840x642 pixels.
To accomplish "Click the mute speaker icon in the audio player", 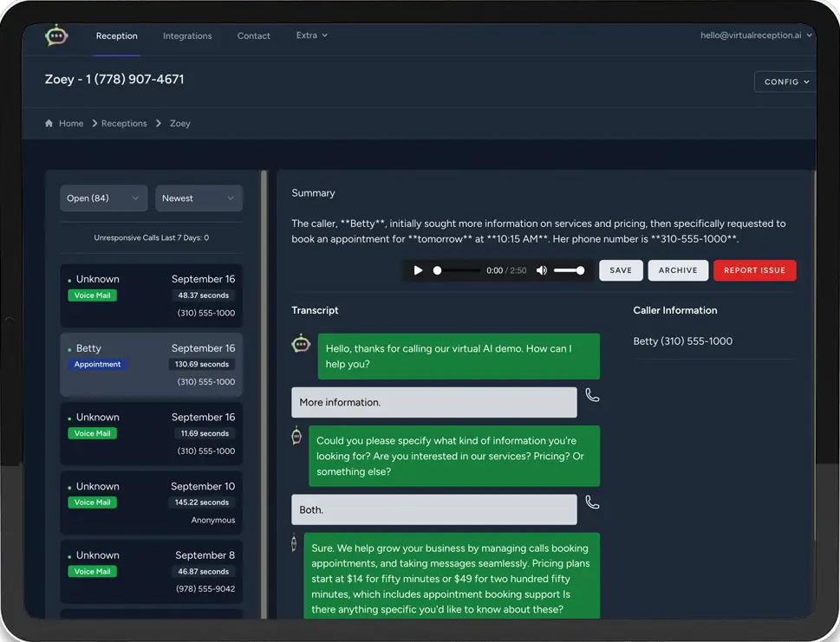I will point(542,270).
